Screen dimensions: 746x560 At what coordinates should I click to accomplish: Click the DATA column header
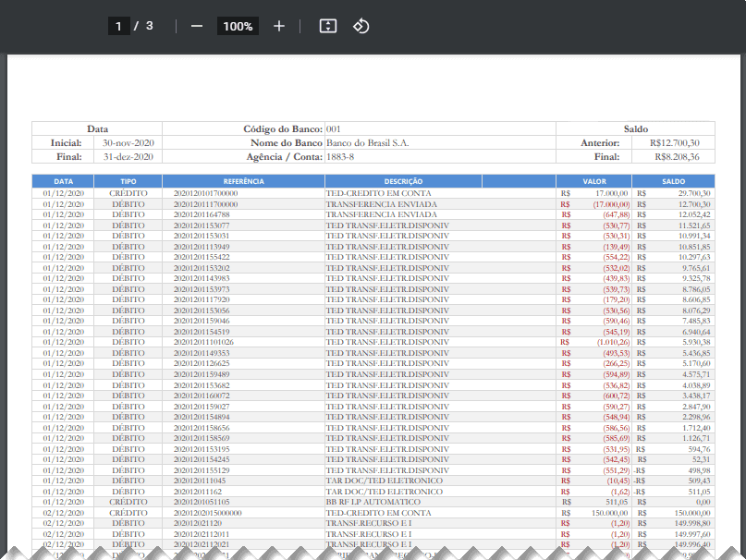click(x=63, y=181)
